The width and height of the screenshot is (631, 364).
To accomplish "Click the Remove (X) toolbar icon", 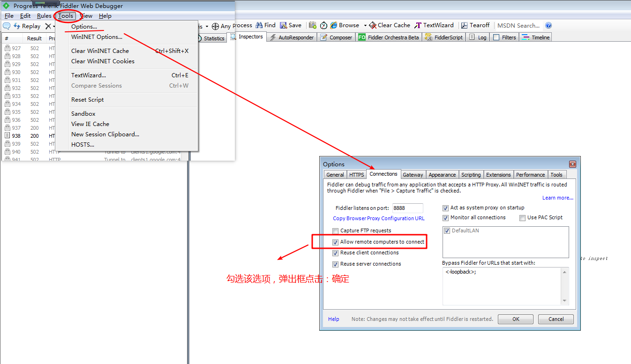I will coord(48,26).
